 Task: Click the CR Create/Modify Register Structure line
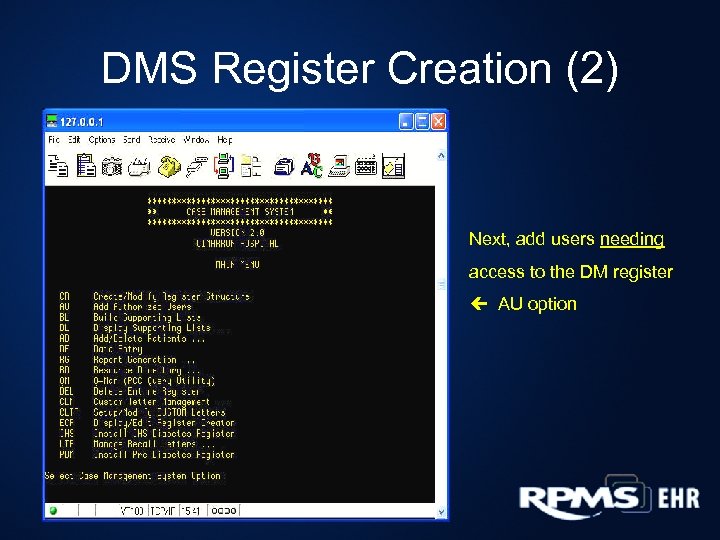(155, 296)
